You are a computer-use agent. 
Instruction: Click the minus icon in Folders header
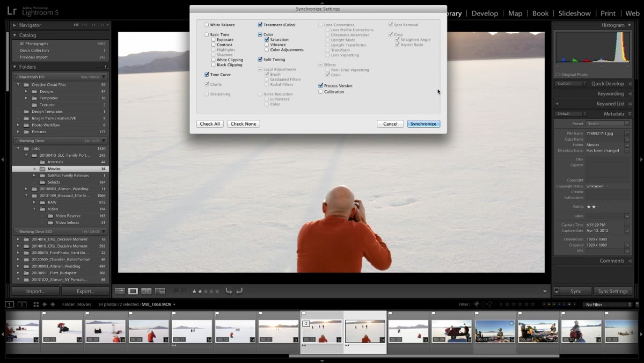click(x=98, y=67)
